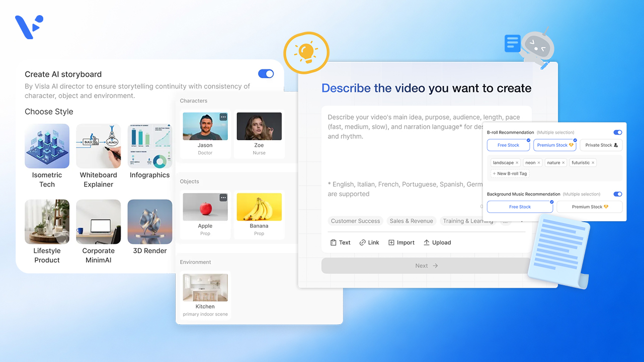
Task: Click the Link chain icon
Action: pos(363,243)
